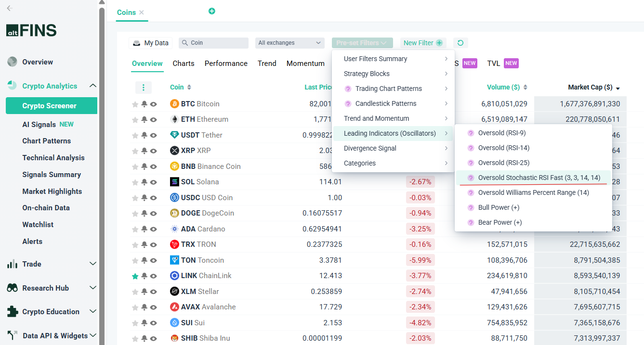
Task: Collapse the Crypto Analytics sidebar section
Action: [x=93, y=86]
